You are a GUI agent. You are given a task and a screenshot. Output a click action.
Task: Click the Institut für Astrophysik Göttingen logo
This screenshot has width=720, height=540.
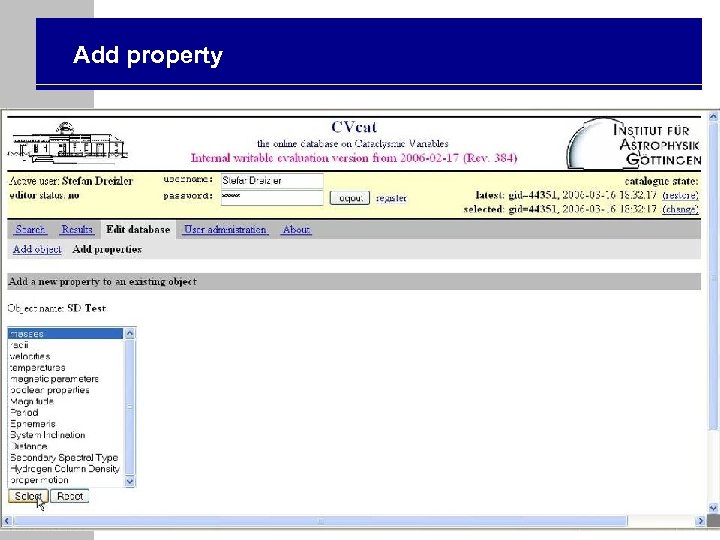point(634,144)
